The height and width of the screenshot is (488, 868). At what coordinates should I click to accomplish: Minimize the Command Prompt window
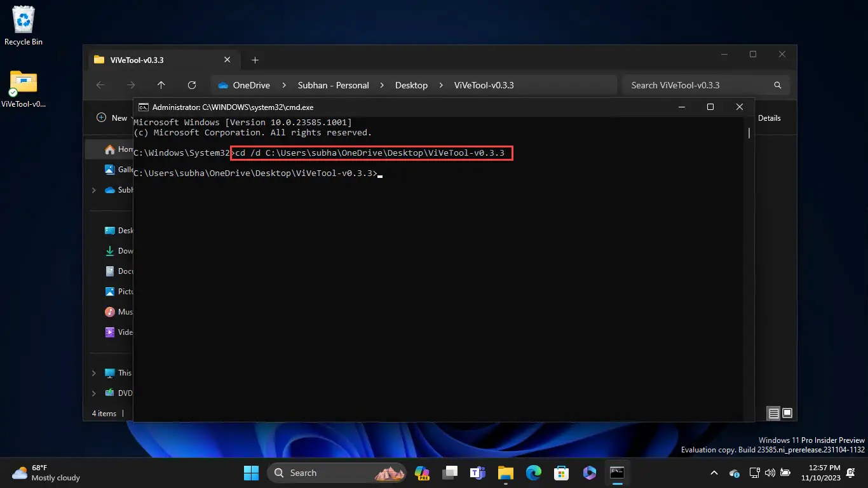coord(682,107)
